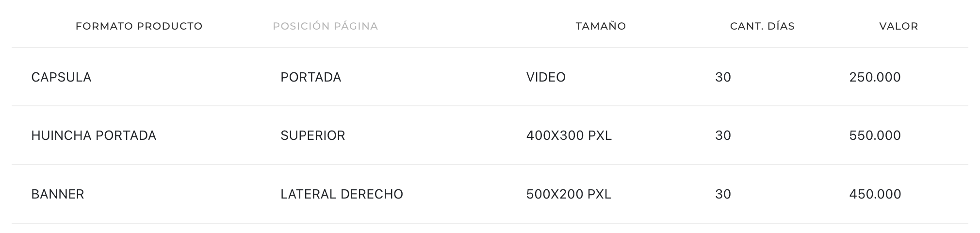The image size is (980, 233).
Task: Click the 450.000 value cell
Action: (875, 194)
